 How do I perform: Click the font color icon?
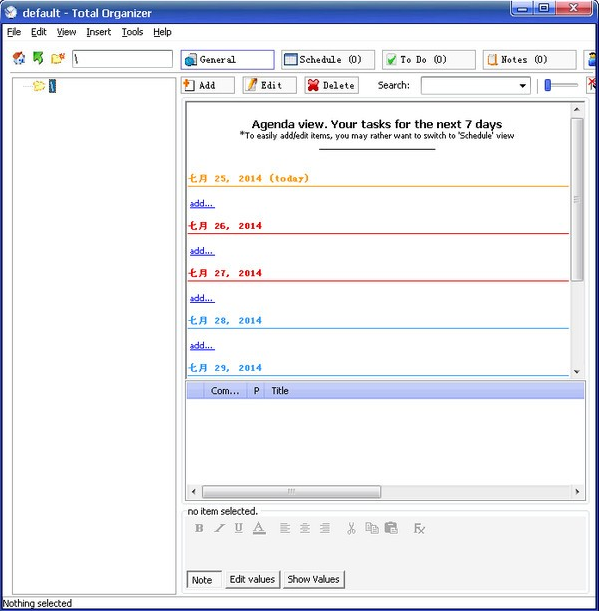click(259, 528)
